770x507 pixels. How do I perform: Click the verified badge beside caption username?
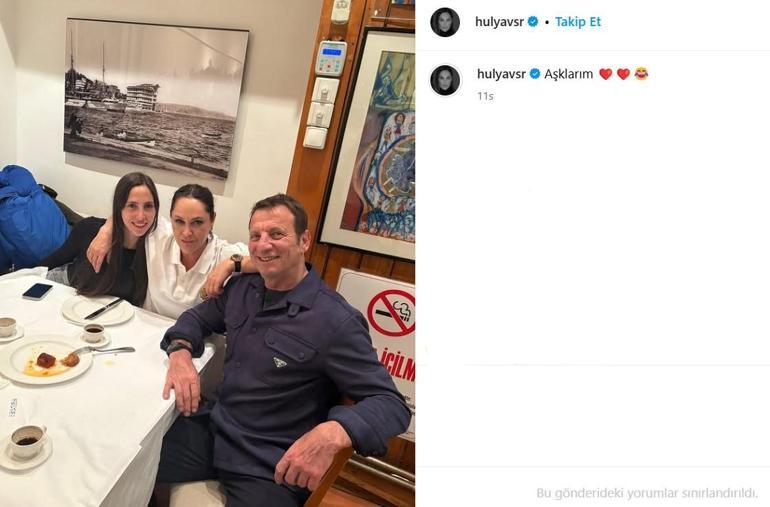pos(535,74)
